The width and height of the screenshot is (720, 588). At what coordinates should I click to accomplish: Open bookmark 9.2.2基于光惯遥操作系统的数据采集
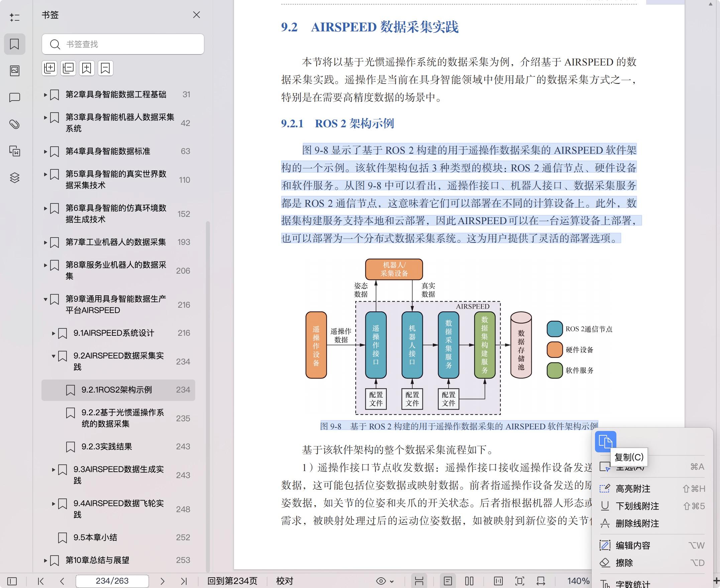tap(118, 418)
